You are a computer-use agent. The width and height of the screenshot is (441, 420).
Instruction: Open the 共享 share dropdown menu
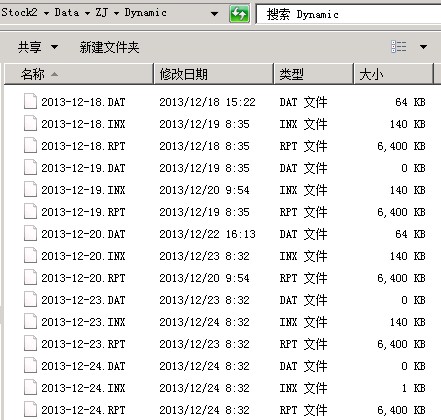coord(38,47)
